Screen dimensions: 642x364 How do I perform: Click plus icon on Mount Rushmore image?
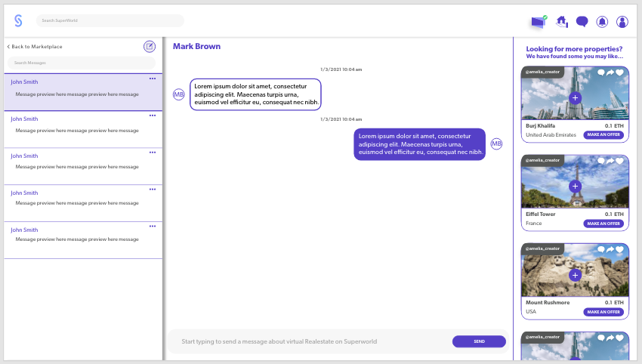[x=575, y=275]
